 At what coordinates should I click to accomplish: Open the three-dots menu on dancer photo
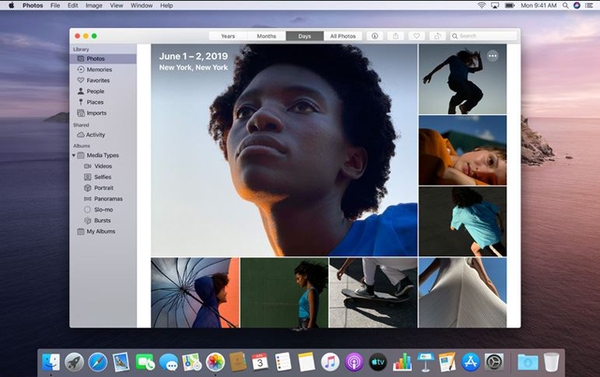492,56
